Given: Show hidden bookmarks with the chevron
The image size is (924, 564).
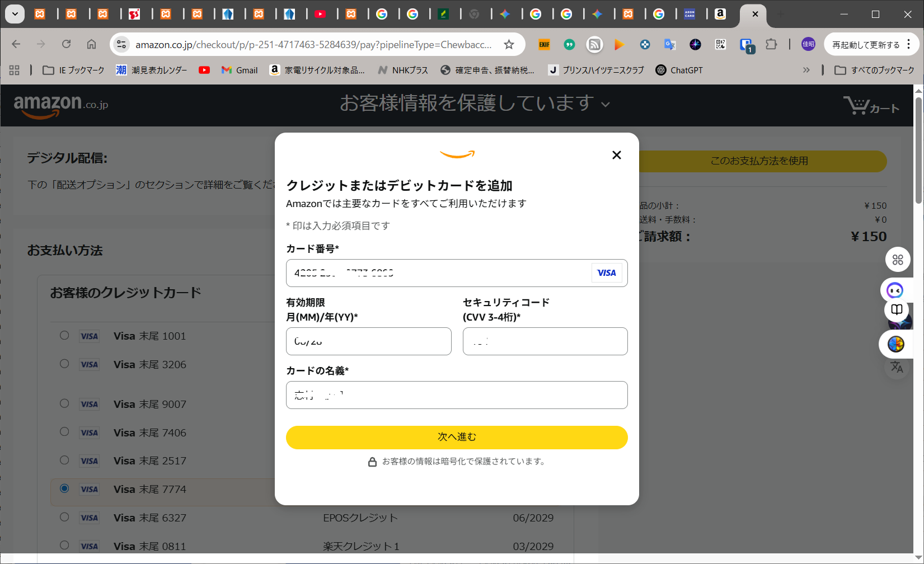Looking at the screenshot, I should pyautogui.click(x=806, y=70).
